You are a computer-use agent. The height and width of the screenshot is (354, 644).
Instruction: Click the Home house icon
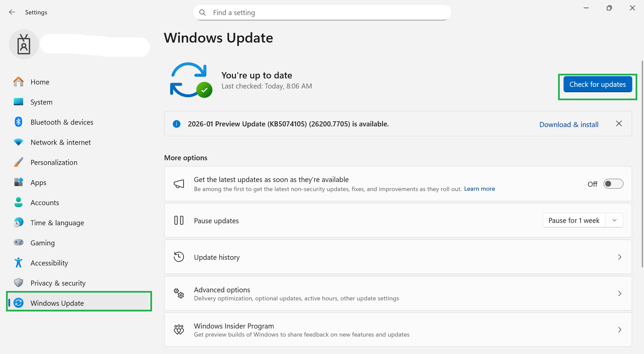pyautogui.click(x=18, y=82)
